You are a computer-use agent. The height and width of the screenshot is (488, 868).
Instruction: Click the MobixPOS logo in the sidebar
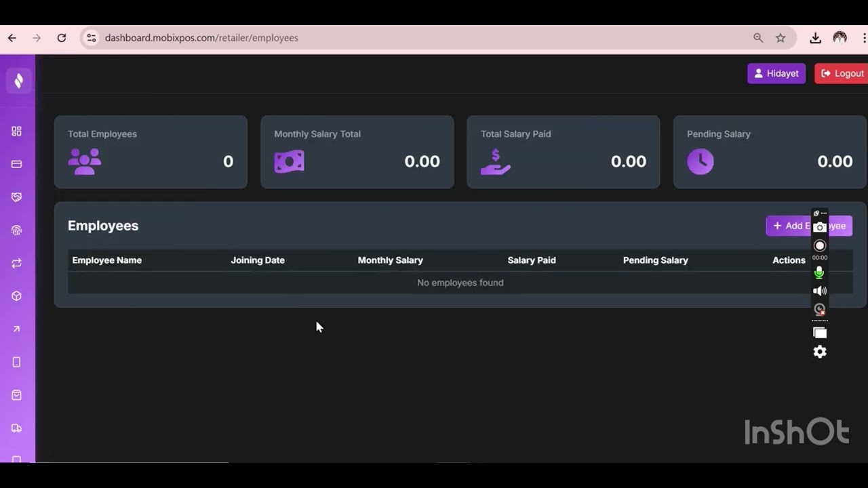18,81
